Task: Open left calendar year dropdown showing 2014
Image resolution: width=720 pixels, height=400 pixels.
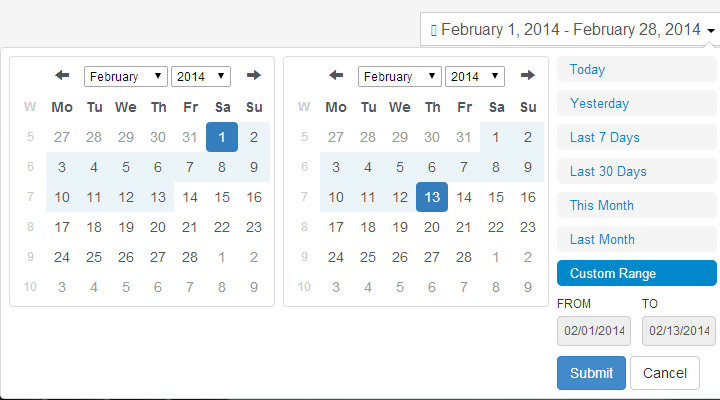Action: click(x=201, y=76)
